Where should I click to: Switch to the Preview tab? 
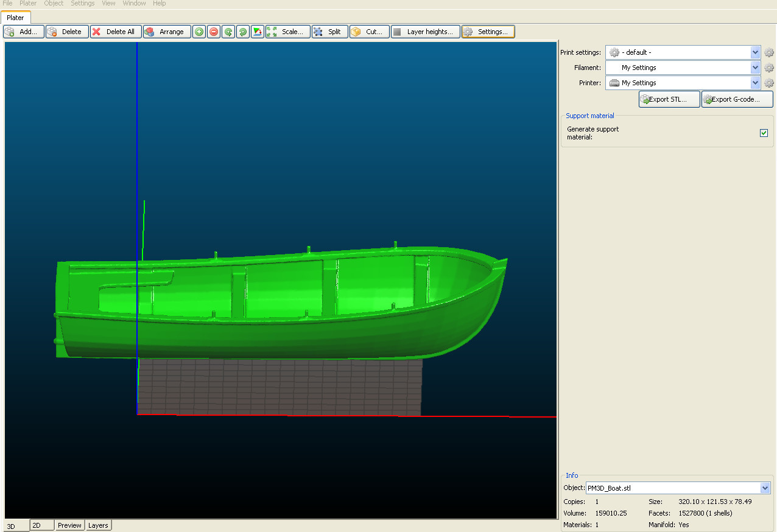tap(69, 525)
